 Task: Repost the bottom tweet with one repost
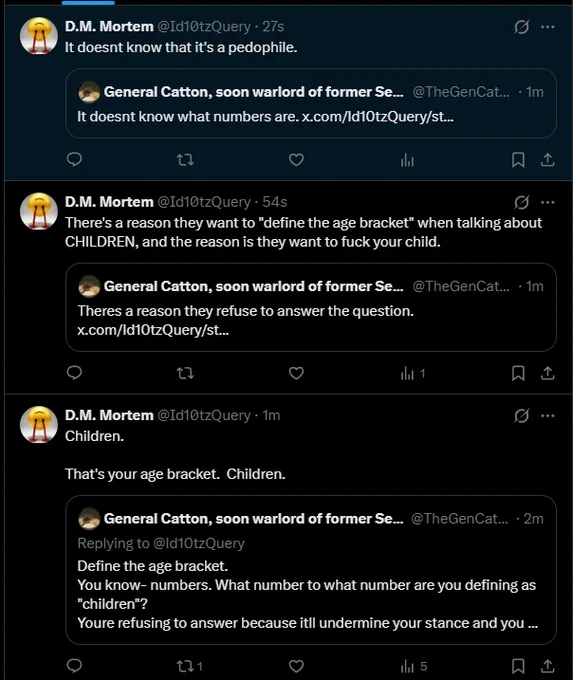pos(190,666)
